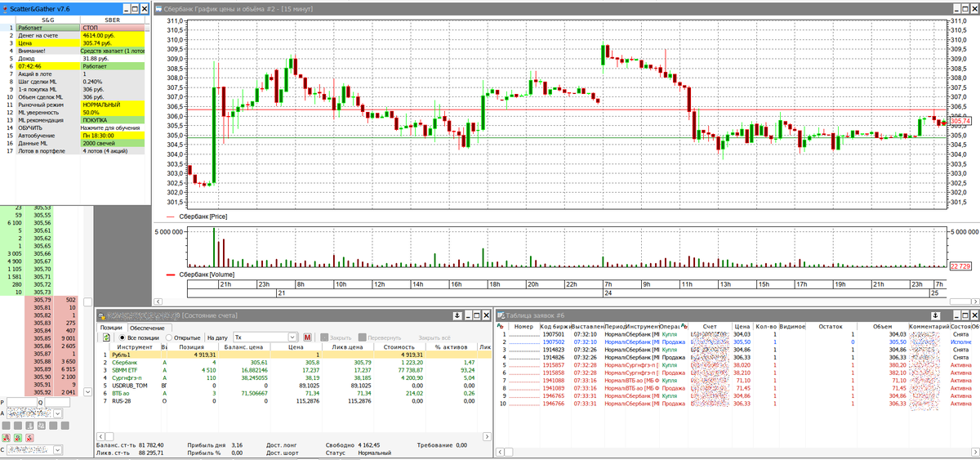Screen dimensions: 980x460
Task: Click the СТОП cell in Scatter&Gather
Action: pyautogui.click(x=114, y=27)
